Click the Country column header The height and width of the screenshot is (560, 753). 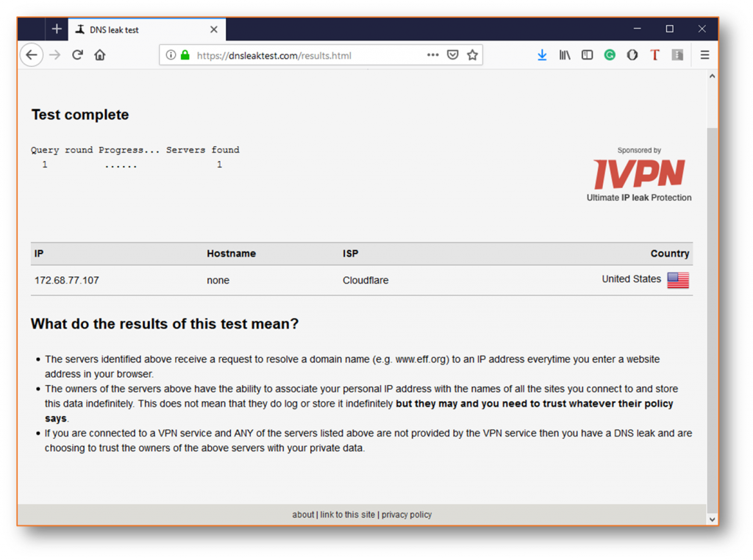(x=670, y=254)
